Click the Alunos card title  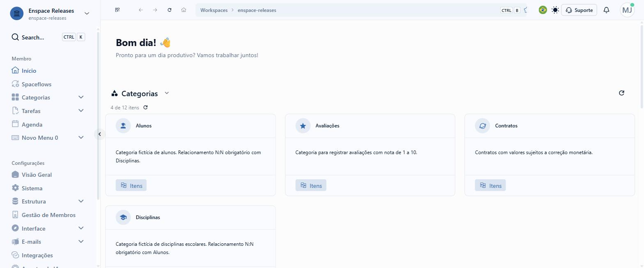click(144, 126)
